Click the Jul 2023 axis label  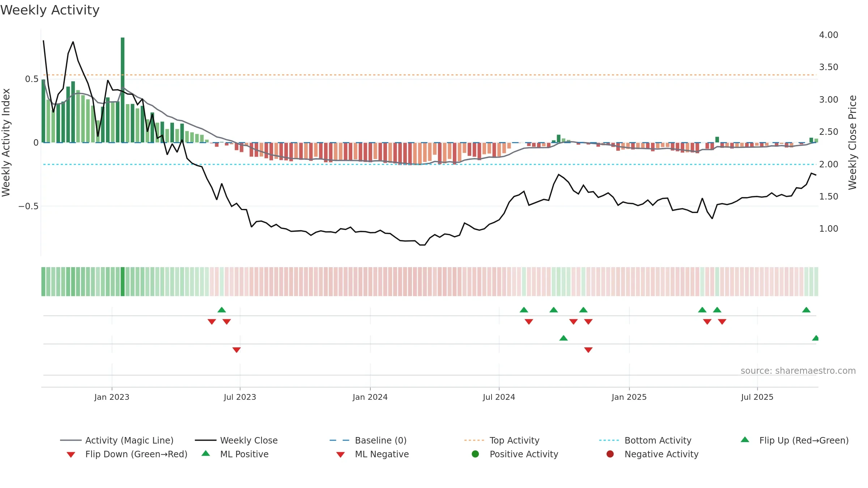[240, 397]
